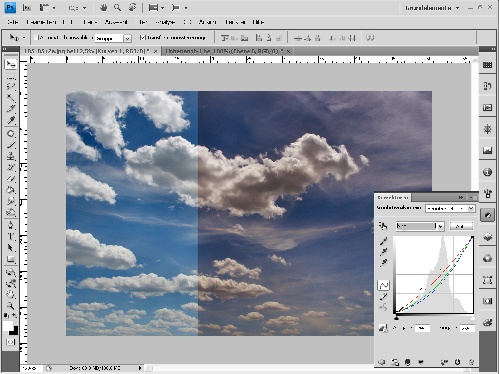Select the Zoom tool in toolbox
Image resolution: width=499 pixels, height=374 pixels.
pyautogui.click(x=11, y=305)
